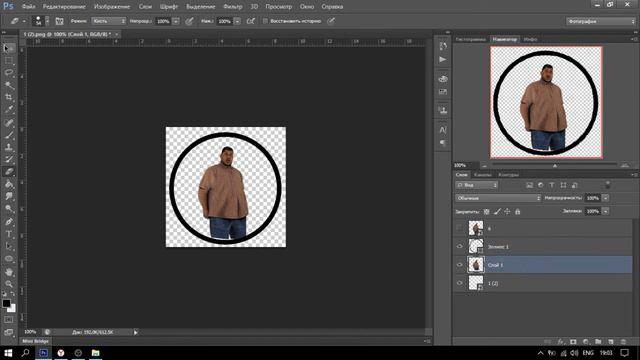Toggle Quick Mask mode icon

9,320
